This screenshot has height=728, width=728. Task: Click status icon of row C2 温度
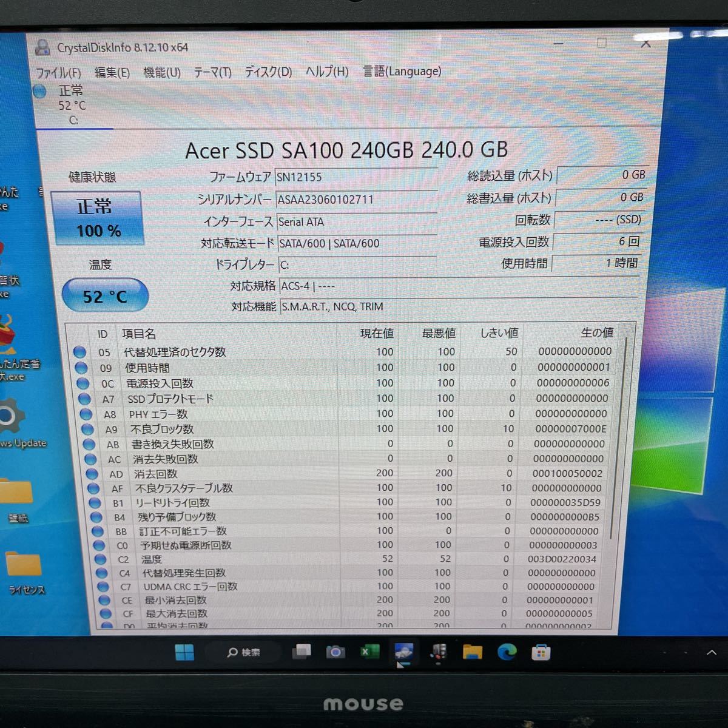tap(100, 559)
